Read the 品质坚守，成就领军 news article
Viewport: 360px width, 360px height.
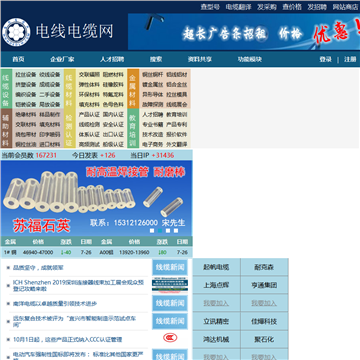click(38, 267)
